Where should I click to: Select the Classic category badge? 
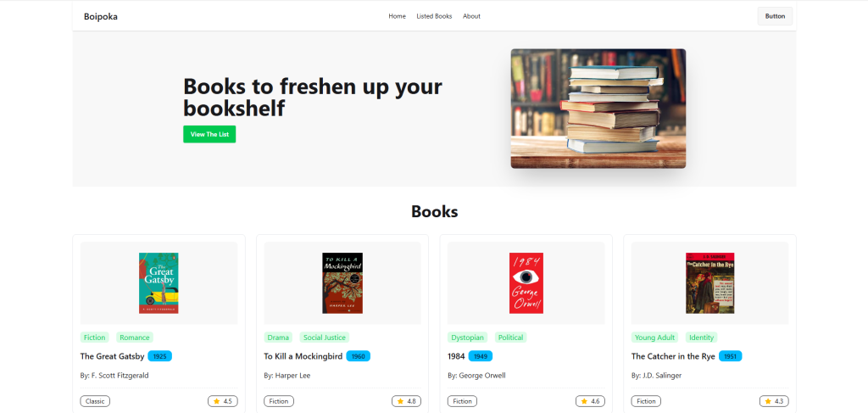pyautogui.click(x=95, y=401)
